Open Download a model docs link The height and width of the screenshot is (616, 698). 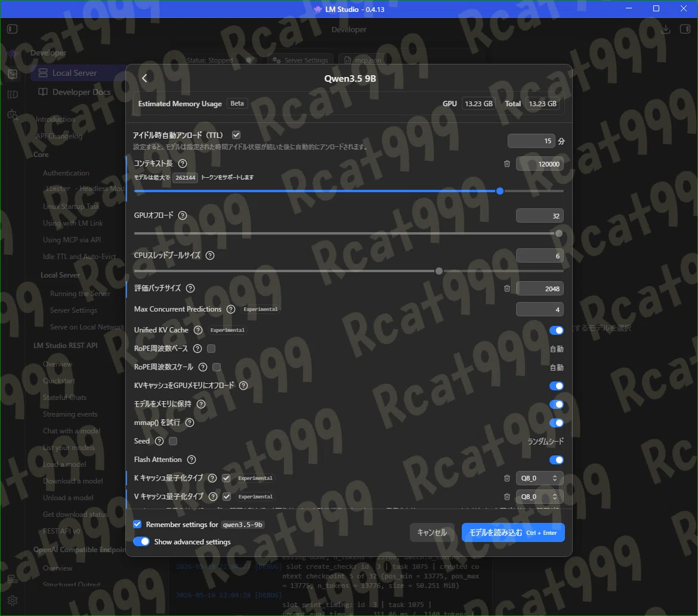coord(73,481)
